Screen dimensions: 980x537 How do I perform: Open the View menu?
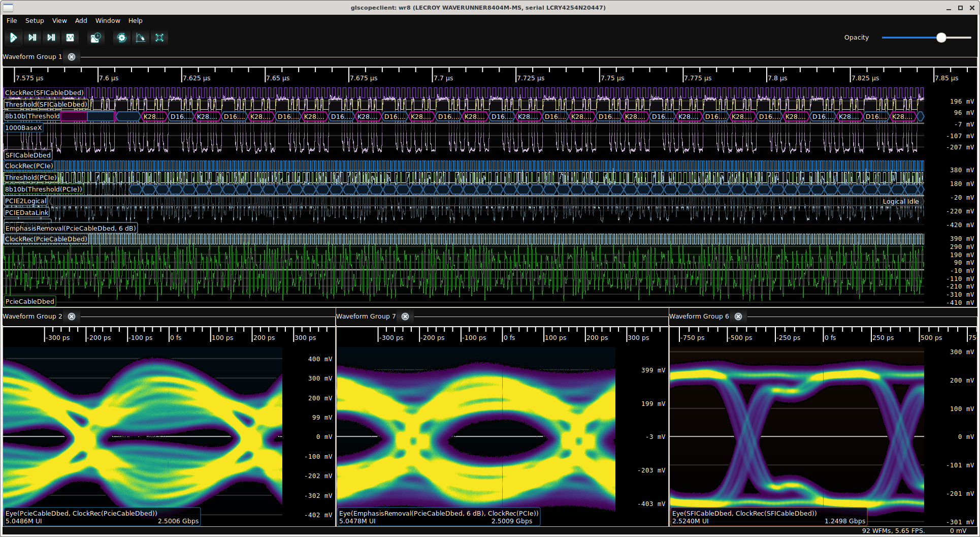[59, 21]
